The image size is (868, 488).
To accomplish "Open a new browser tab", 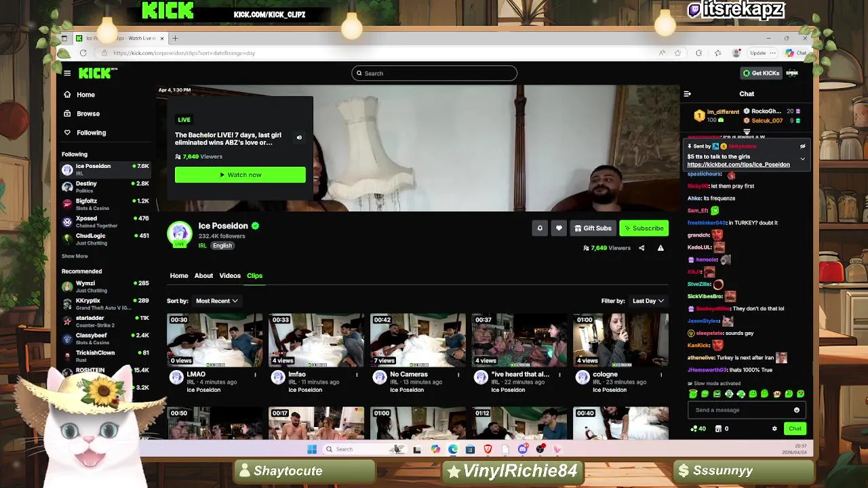I will pyautogui.click(x=175, y=39).
